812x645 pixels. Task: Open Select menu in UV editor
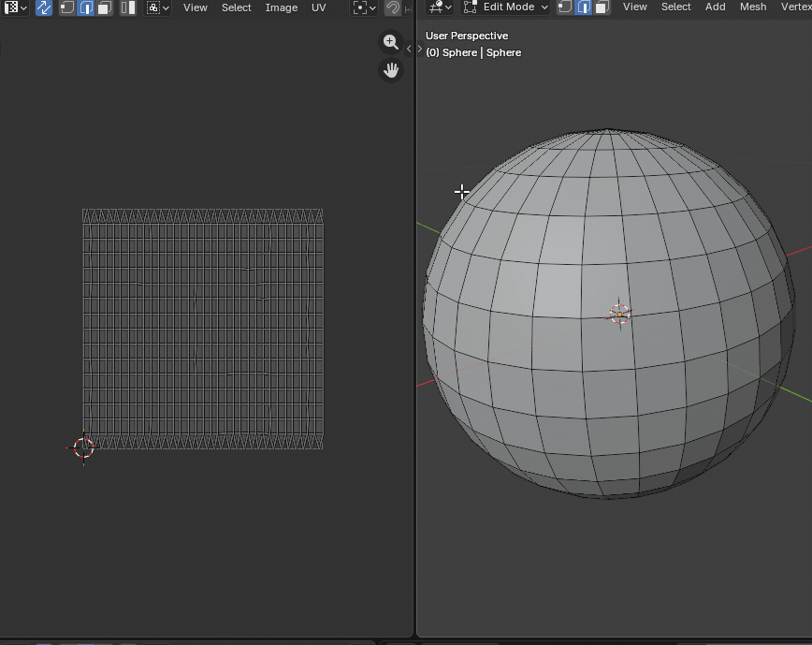[x=236, y=7]
